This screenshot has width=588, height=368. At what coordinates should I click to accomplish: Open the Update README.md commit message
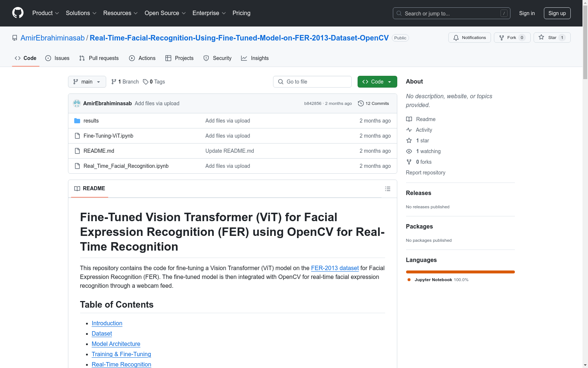coord(230,151)
